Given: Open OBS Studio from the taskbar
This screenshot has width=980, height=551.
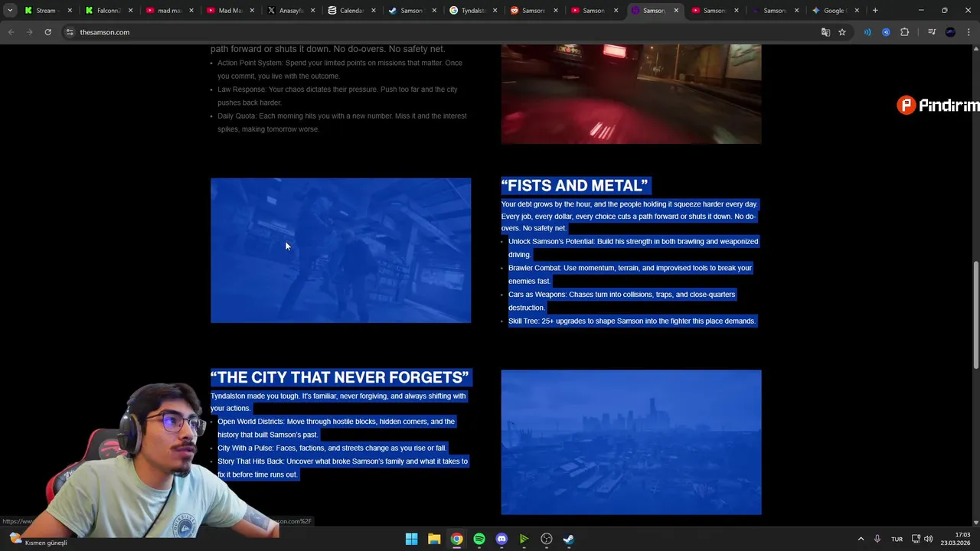Looking at the screenshot, I should pos(547,539).
